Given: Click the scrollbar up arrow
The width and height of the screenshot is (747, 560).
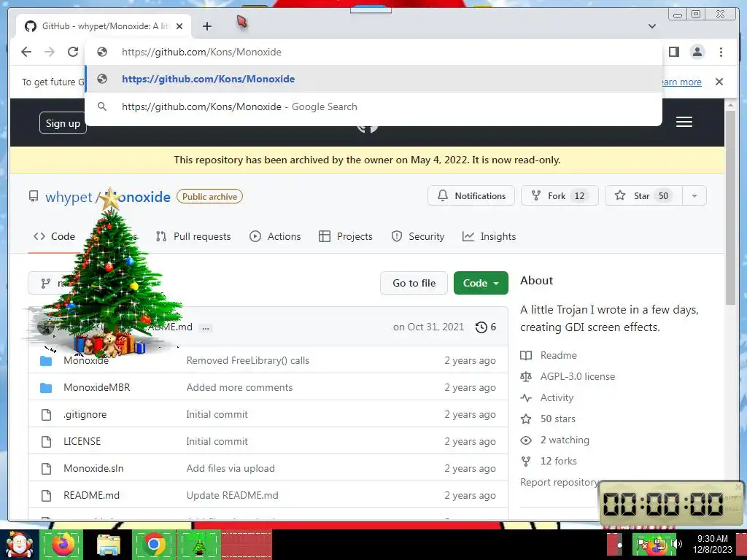Looking at the screenshot, I should click(x=731, y=105).
